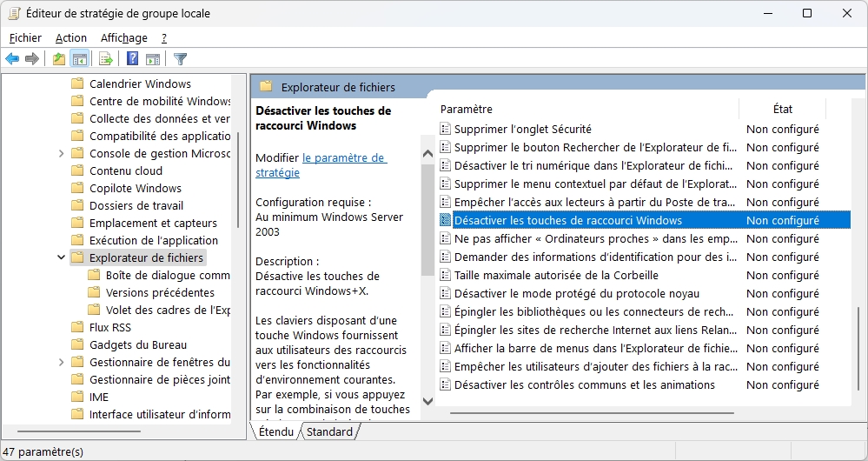Select Désactiver le tri numérique setting

click(x=593, y=165)
